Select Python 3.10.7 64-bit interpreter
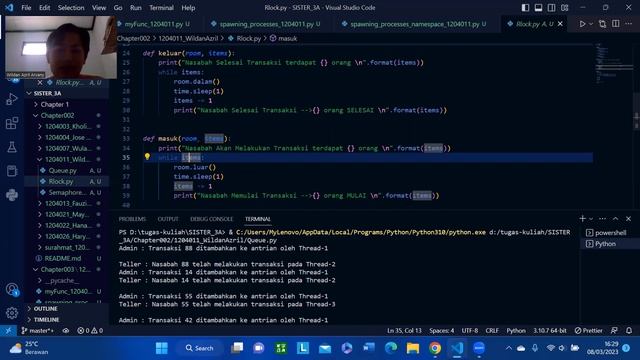 (x=550, y=331)
